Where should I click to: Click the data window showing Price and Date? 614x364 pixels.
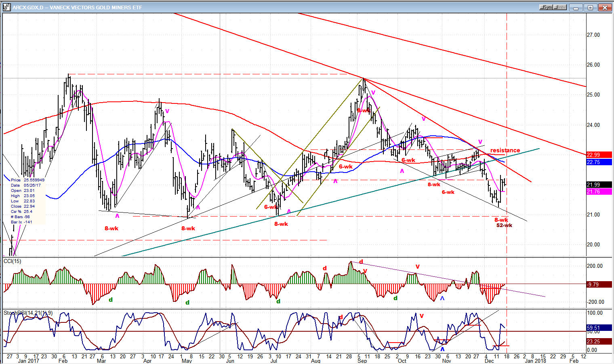pyautogui.click(x=27, y=201)
